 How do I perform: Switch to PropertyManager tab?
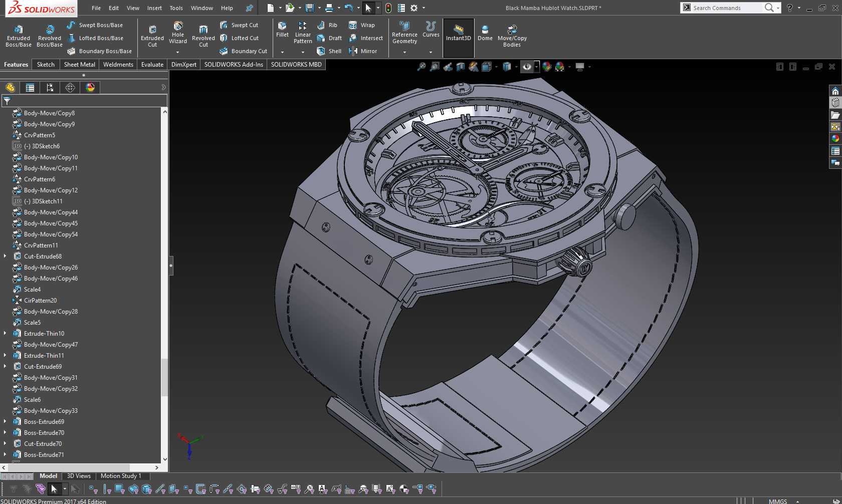click(30, 88)
